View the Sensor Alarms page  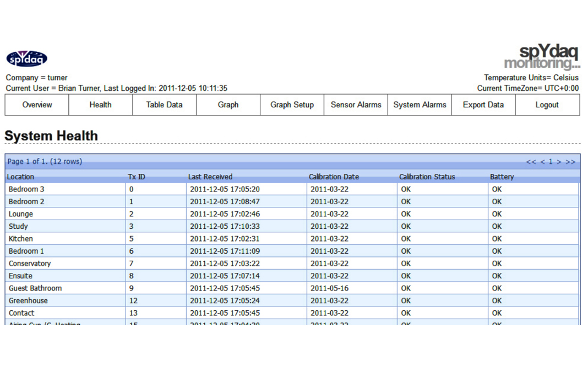356,105
